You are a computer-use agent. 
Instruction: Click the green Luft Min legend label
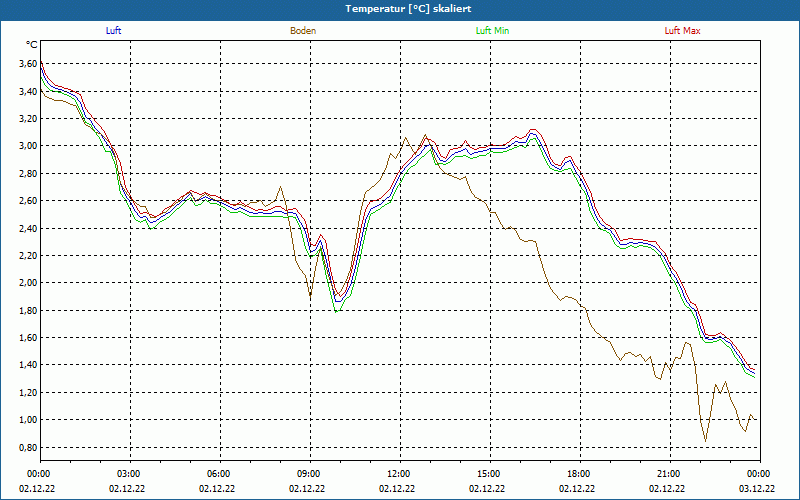[492, 31]
